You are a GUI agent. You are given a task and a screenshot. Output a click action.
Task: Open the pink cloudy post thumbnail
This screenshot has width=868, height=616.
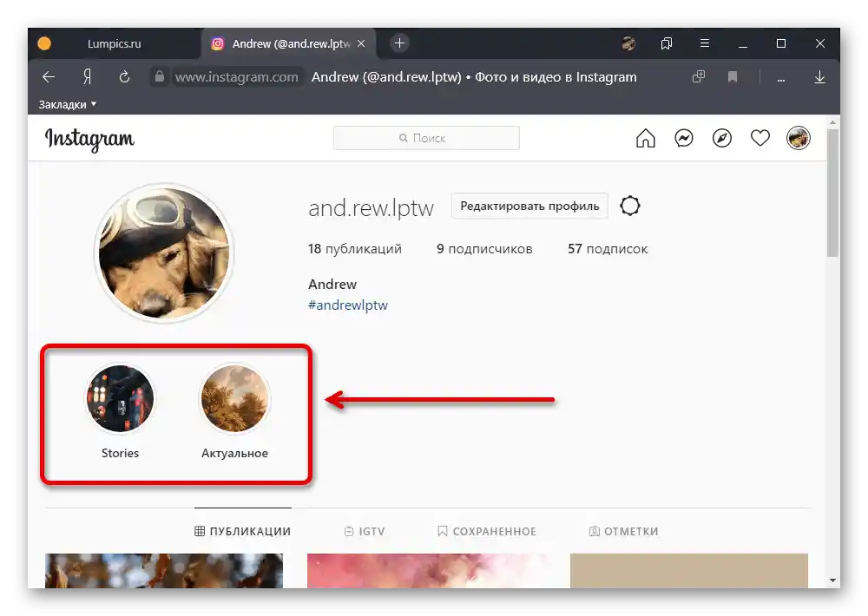[x=427, y=571]
